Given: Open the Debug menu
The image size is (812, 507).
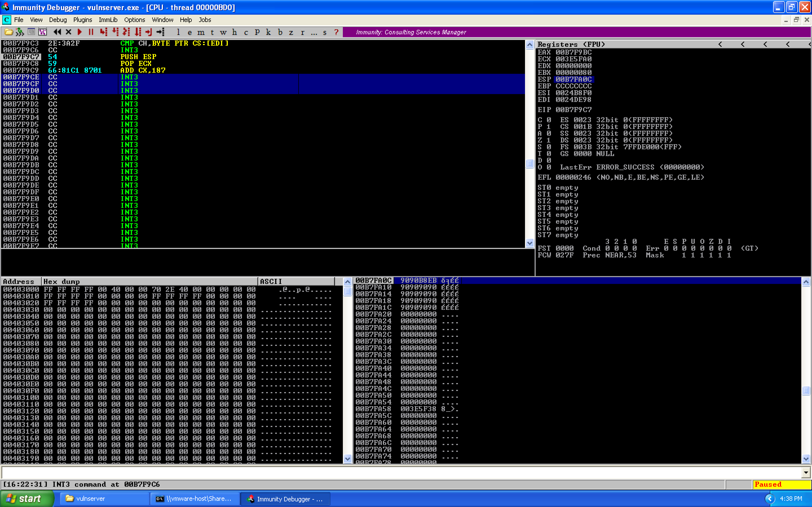Looking at the screenshot, I should point(58,20).
